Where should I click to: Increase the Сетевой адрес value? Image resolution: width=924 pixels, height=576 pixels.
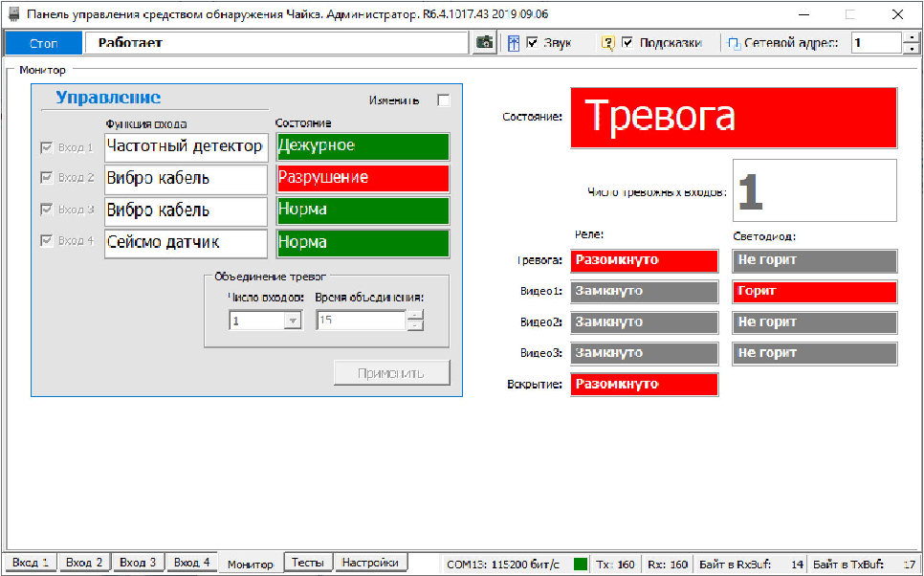click(x=912, y=37)
